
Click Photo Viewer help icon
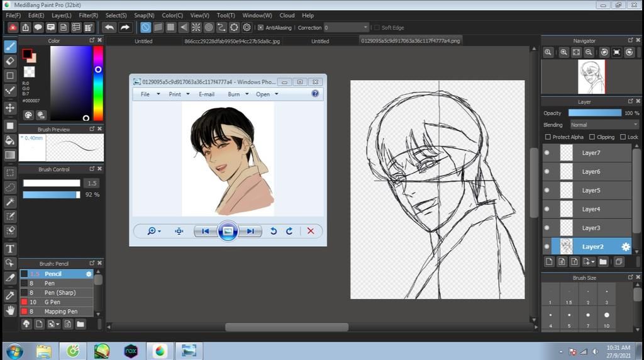pos(315,94)
